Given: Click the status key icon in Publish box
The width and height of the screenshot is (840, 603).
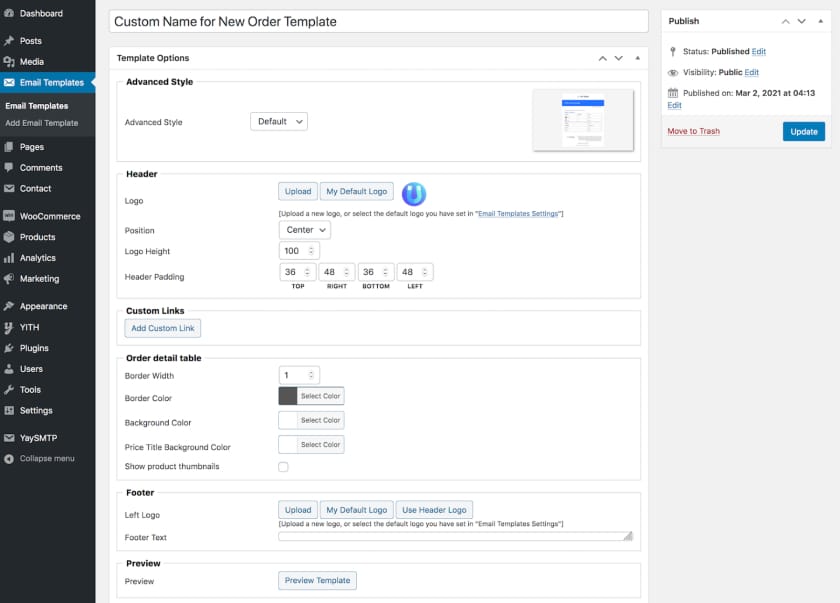Looking at the screenshot, I should [673, 51].
